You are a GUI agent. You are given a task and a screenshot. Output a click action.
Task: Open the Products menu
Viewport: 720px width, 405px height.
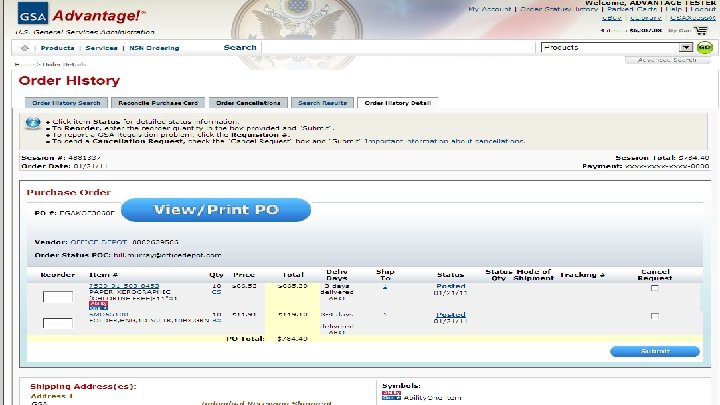point(57,48)
